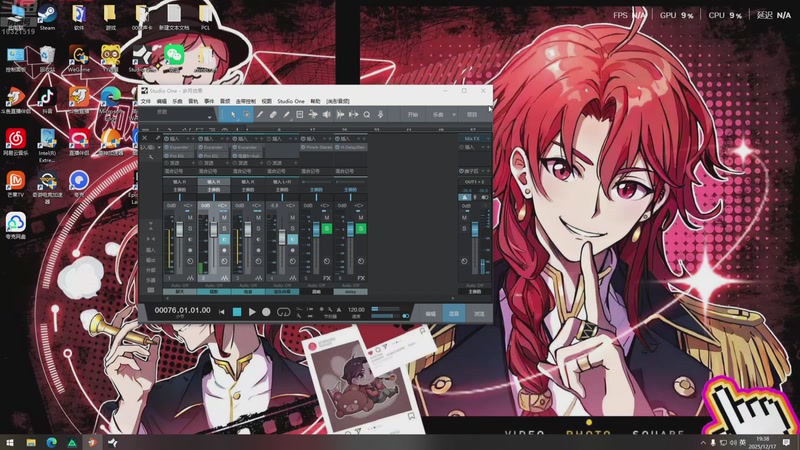Viewport: 800px width, 450px height.
Task: Open 网易云音乐 desktop shortcut
Action: coord(15,142)
